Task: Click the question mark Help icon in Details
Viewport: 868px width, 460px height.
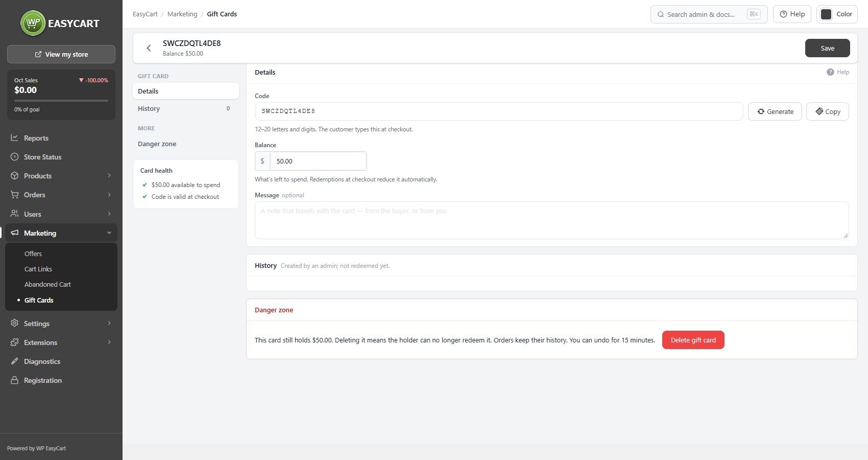Action: coord(830,72)
